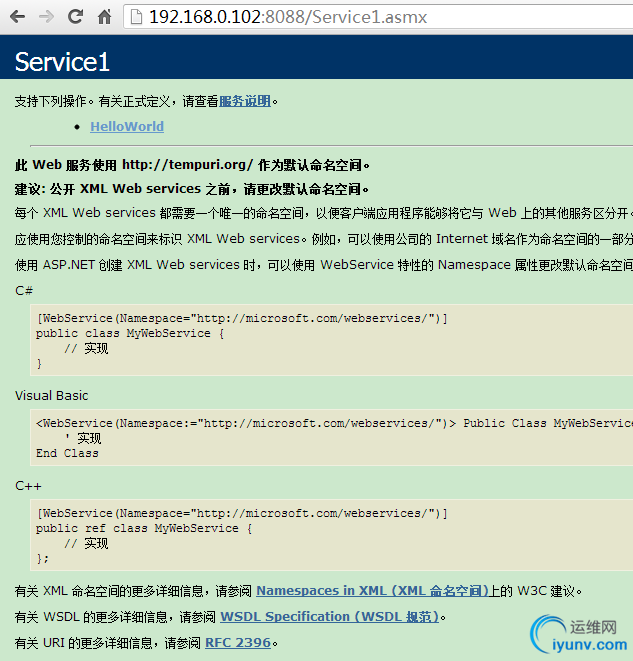Click the "C++" section label

pyautogui.click(x=28, y=486)
